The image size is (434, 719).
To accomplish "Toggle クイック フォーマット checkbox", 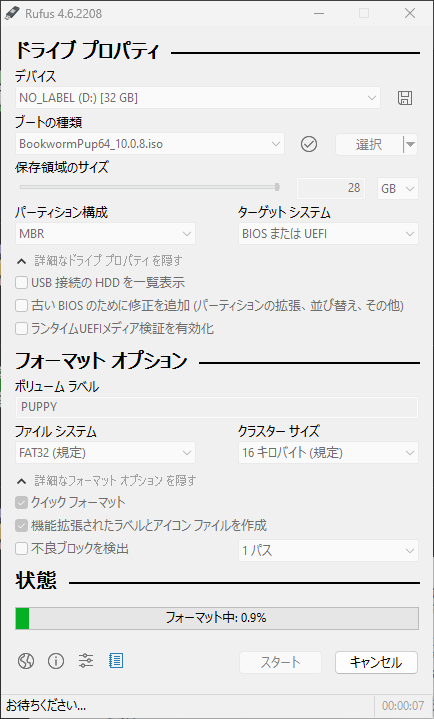I will coord(22,503).
